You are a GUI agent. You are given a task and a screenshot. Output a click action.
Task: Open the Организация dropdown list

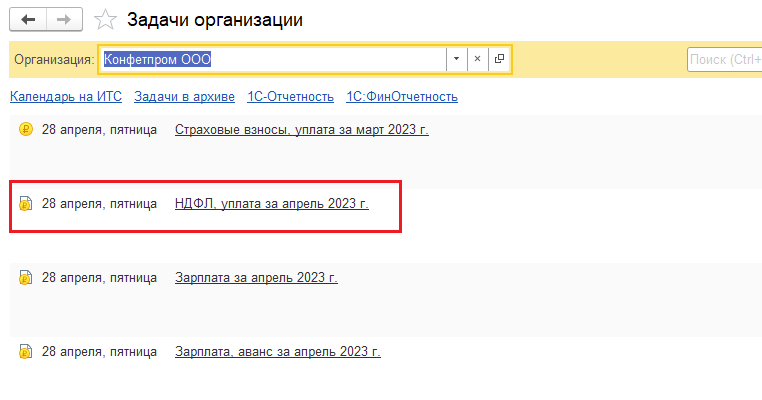tap(456, 59)
